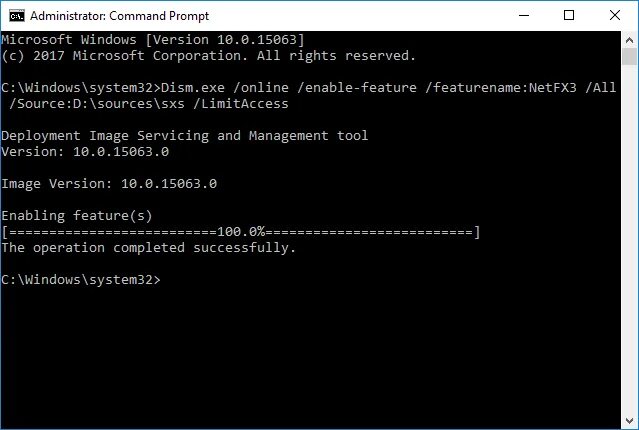Click the 'Microsoft Windows [Version 10.0.15063]' line
The height and width of the screenshot is (430, 639).
(153, 40)
